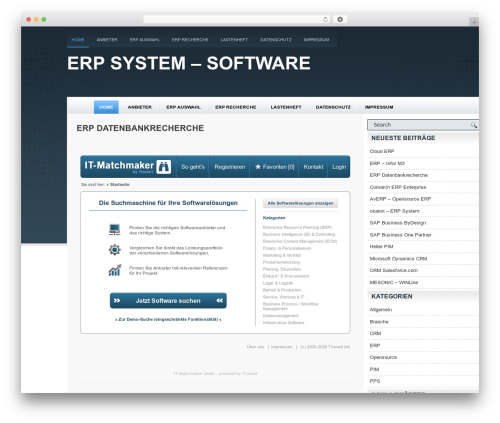This screenshot has height=423, width=500.
Task: Open Enterprise Resource Planning (ERP) category
Action: coord(297,227)
